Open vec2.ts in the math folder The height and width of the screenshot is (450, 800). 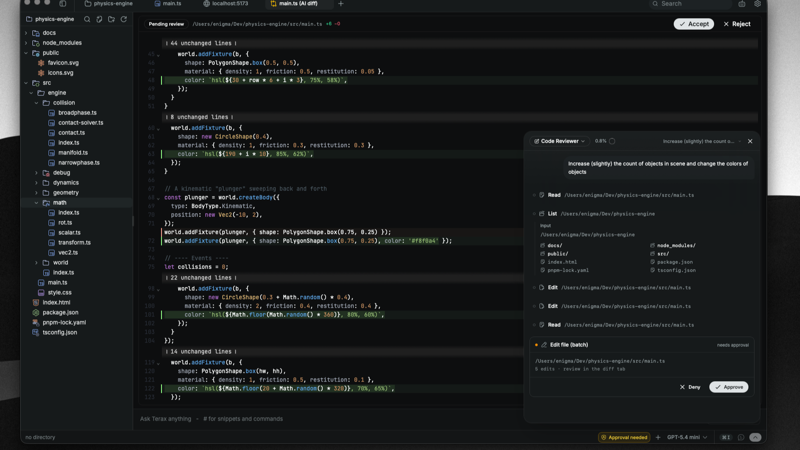point(68,253)
